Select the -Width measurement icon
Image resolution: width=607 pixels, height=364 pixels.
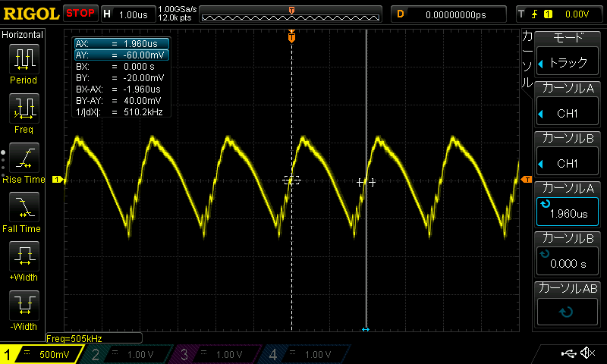tap(24, 306)
